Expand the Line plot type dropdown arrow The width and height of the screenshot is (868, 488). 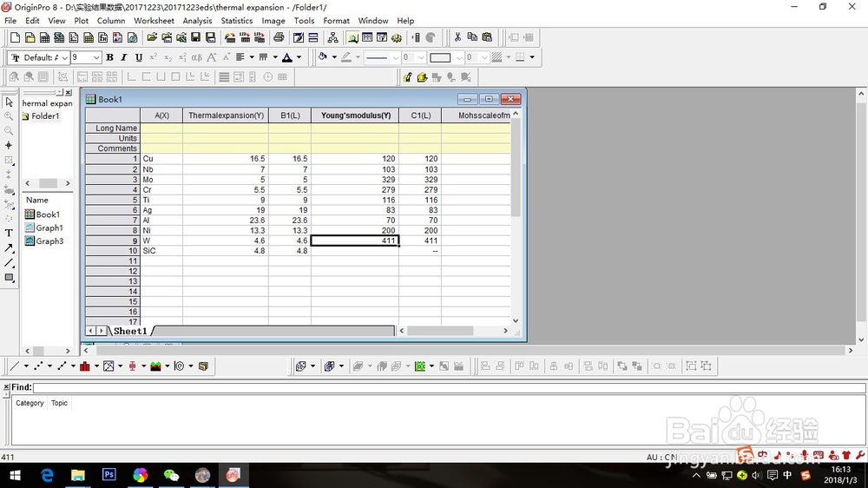pyautogui.click(x=26, y=366)
